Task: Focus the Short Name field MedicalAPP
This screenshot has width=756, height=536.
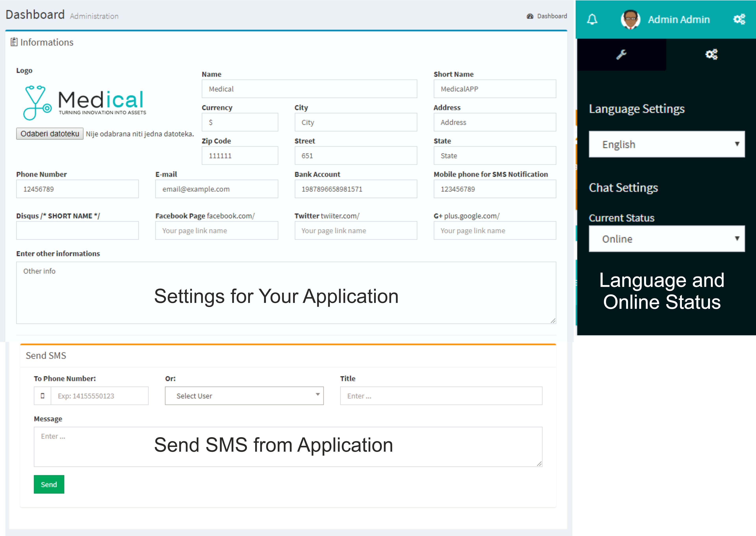Action: pos(494,89)
